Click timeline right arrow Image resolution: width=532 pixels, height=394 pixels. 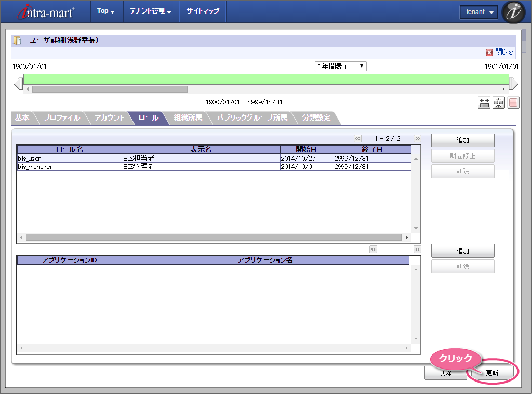click(514, 83)
